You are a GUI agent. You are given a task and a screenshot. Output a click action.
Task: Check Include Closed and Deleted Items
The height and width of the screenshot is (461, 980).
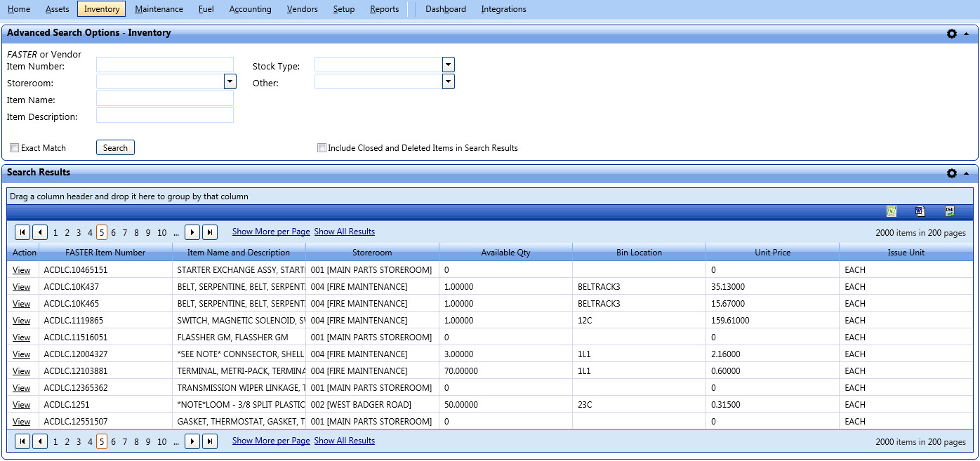coord(322,148)
